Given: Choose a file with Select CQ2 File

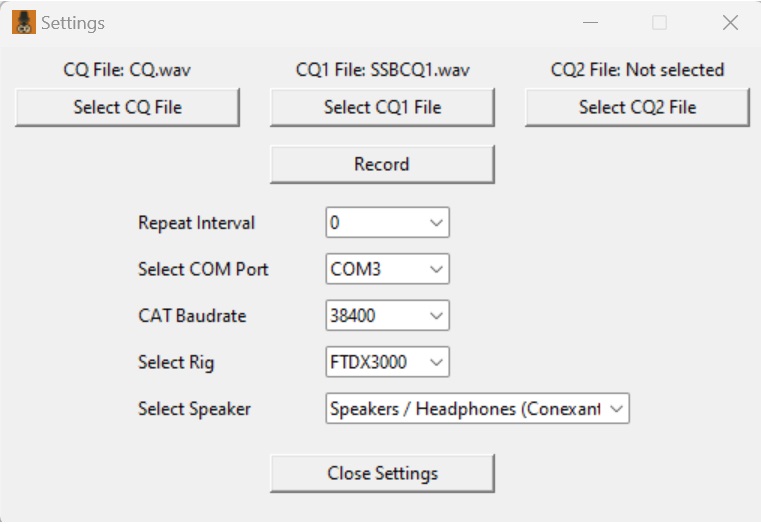Looking at the screenshot, I should 637,107.
